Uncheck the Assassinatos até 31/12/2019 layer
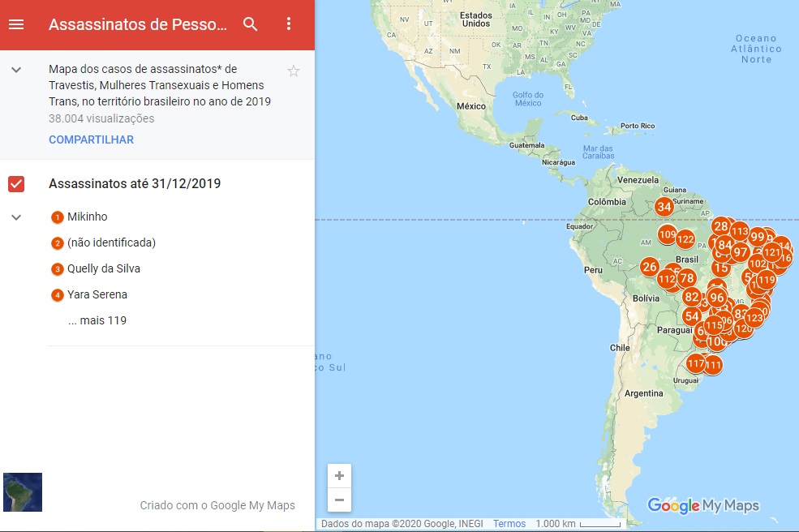This screenshot has width=799, height=532. point(16,184)
